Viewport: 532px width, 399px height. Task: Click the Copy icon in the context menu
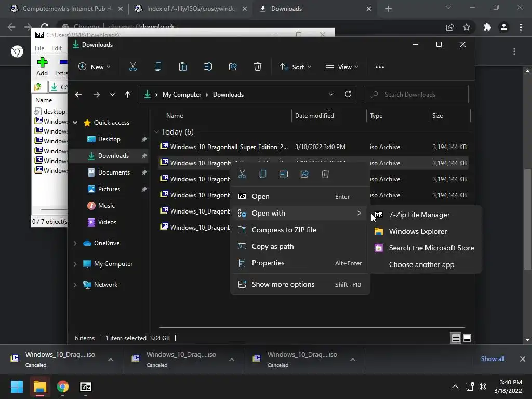262,175
